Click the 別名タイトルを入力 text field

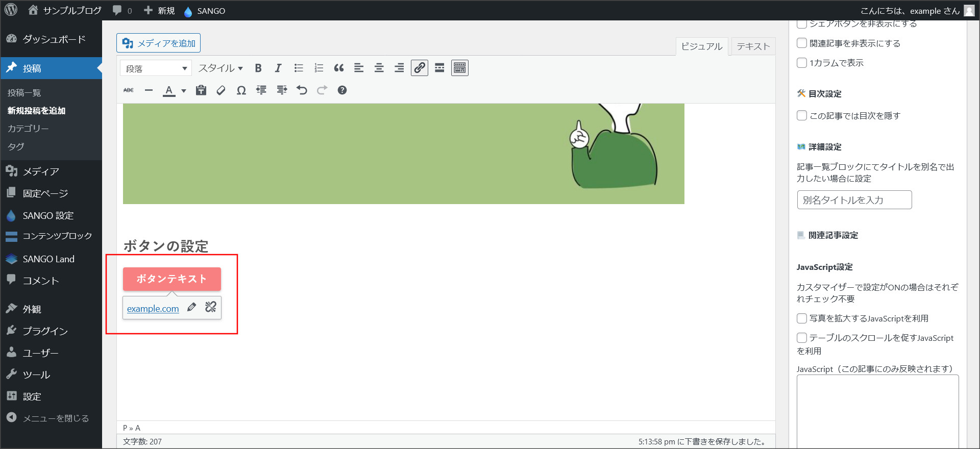[x=854, y=200]
